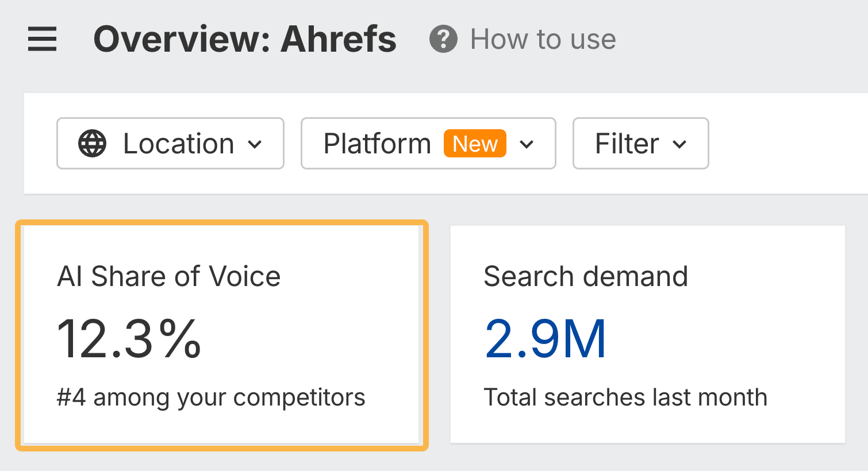
Task: Open the hamburger navigation menu
Action: click(42, 39)
